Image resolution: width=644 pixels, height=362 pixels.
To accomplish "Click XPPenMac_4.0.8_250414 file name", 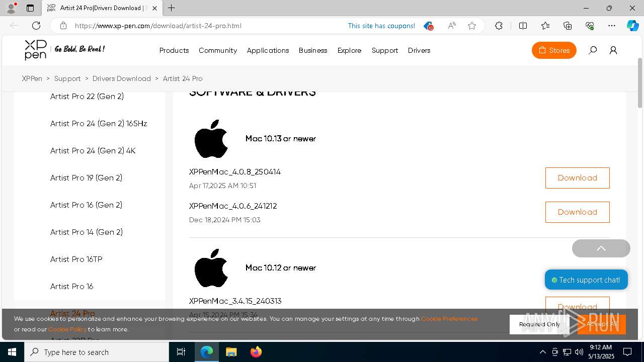I will click(235, 171).
